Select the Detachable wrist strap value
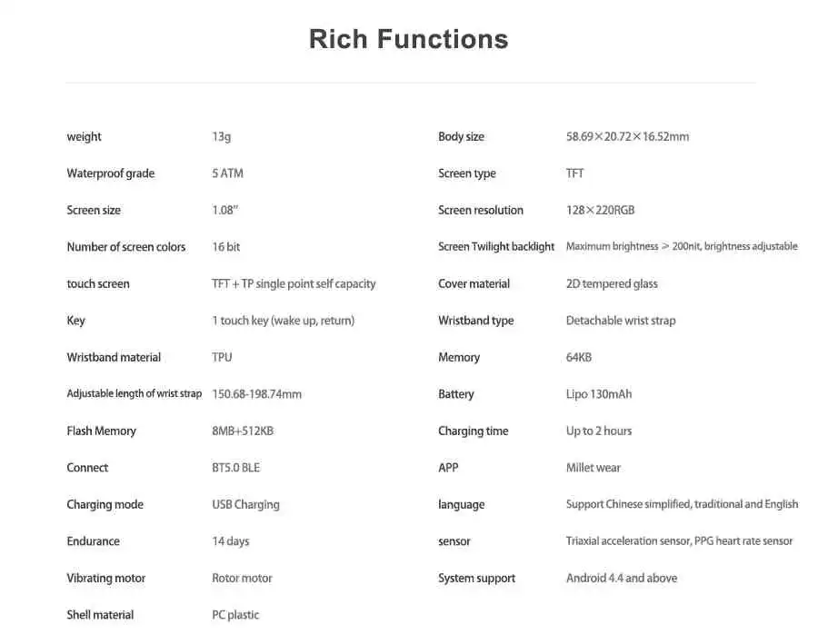818x644 pixels. click(x=621, y=321)
